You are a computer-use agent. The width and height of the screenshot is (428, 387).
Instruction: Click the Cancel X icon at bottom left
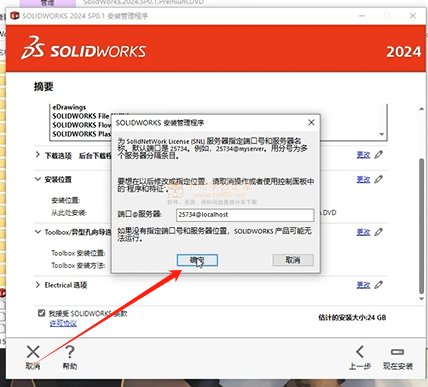click(x=33, y=352)
